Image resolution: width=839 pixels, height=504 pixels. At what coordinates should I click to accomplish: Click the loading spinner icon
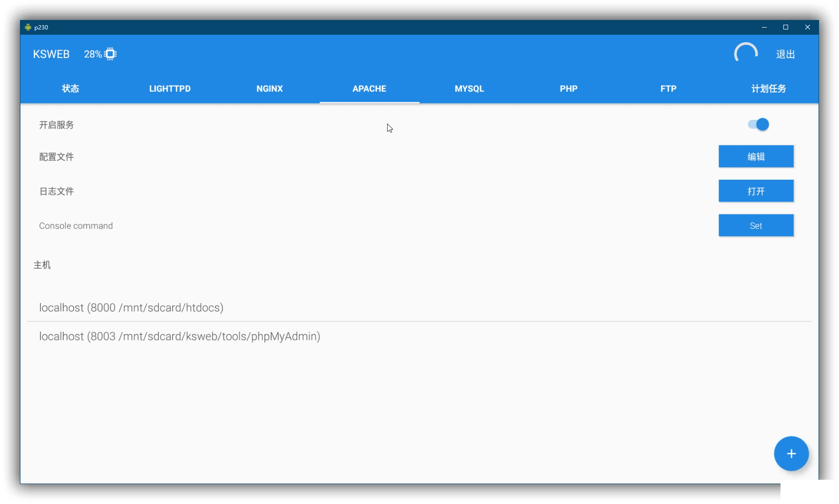coord(746,53)
